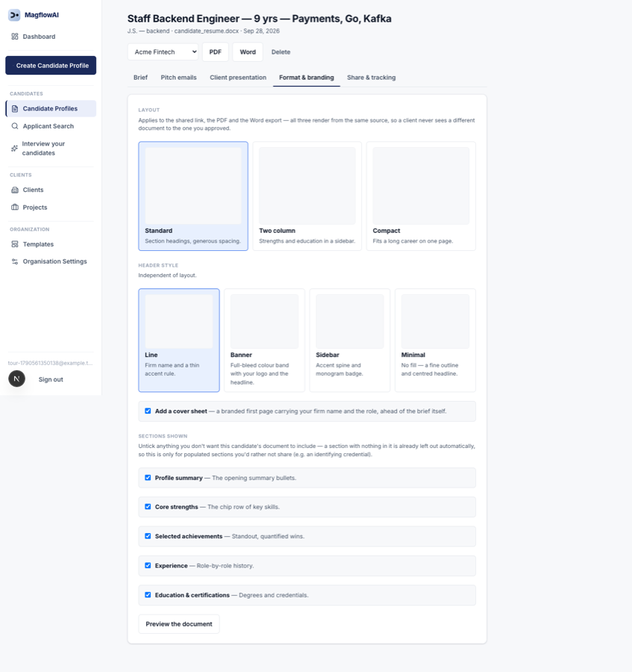Click the Applicant Search magnifier icon
Viewport: 632px width, 672px height.
pos(15,126)
